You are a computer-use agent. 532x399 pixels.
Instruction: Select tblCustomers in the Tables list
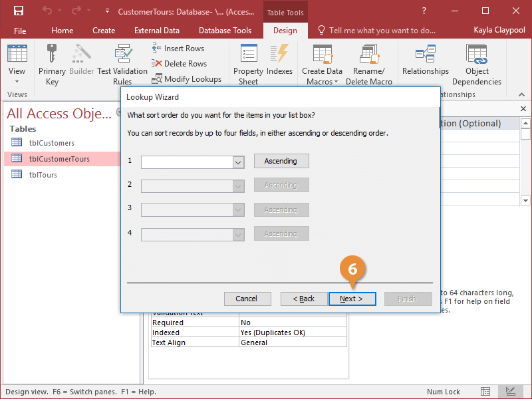[x=51, y=143]
